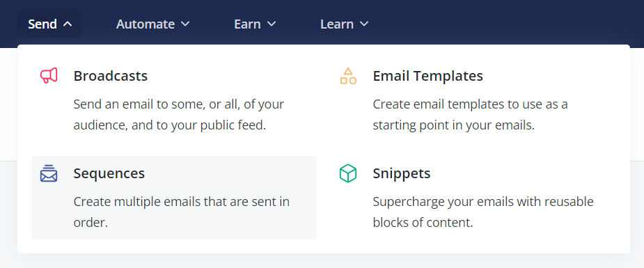This screenshot has height=268, width=644.
Task: Collapse the Send menu using its chevron
Action: click(x=68, y=24)
